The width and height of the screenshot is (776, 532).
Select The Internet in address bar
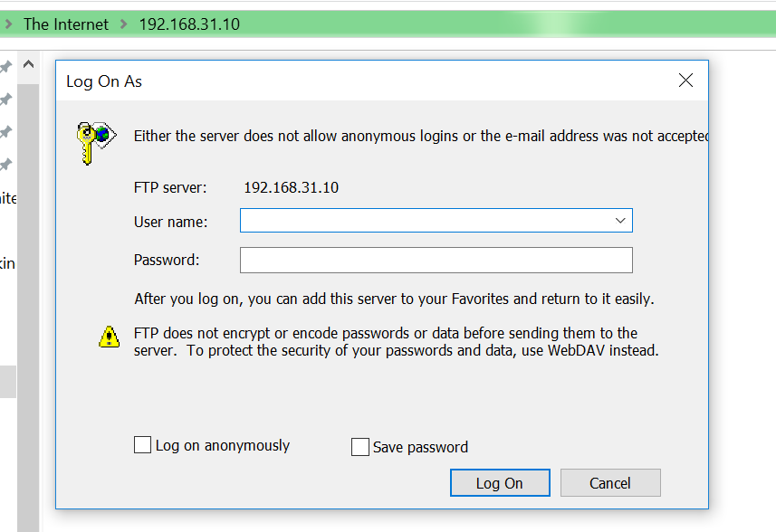point(66,24)
